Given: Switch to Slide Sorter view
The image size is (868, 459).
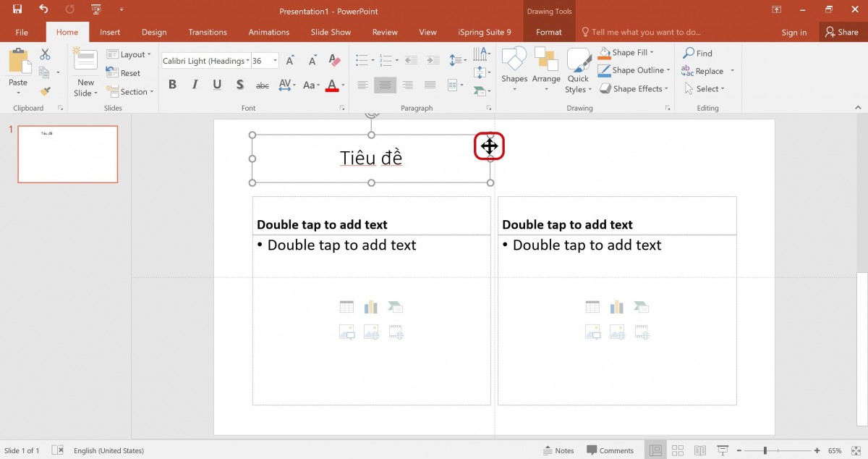Looking at the screenshot, I should pyautogui.click(x=678, y=450).
